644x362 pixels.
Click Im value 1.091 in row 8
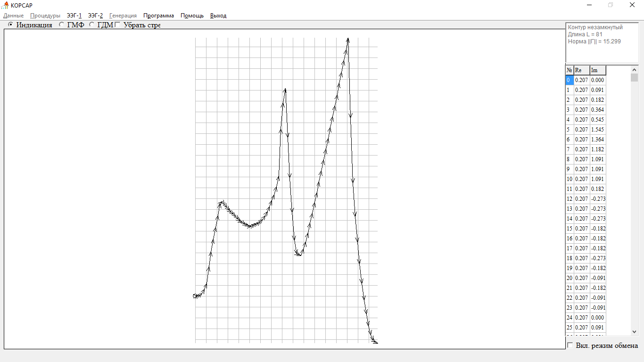tap(598, 159)
